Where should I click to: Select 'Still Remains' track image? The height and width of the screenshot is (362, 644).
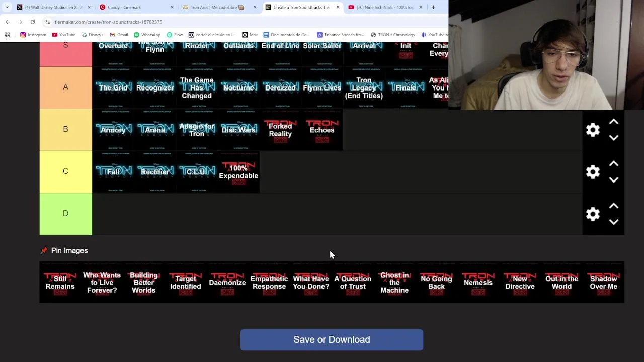pyautogui.click(x=60, y=283)
